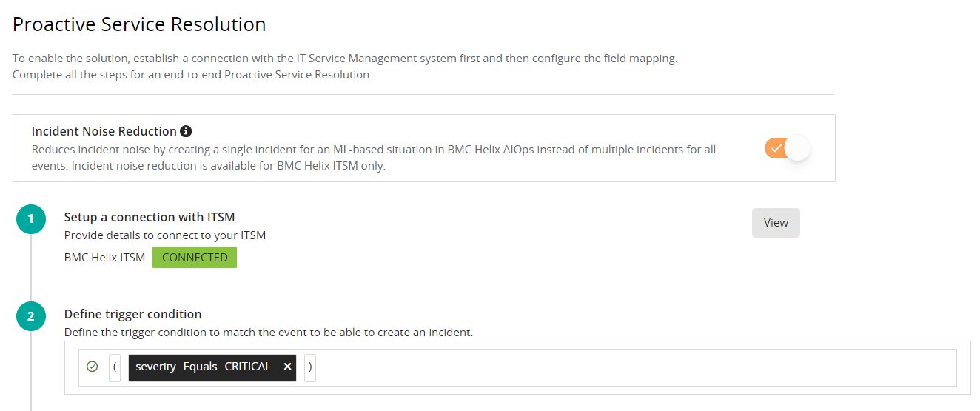Viewport: 980px width, 411px height.
Task: Click the step 2 circle marker
Action: pos(30,316)
